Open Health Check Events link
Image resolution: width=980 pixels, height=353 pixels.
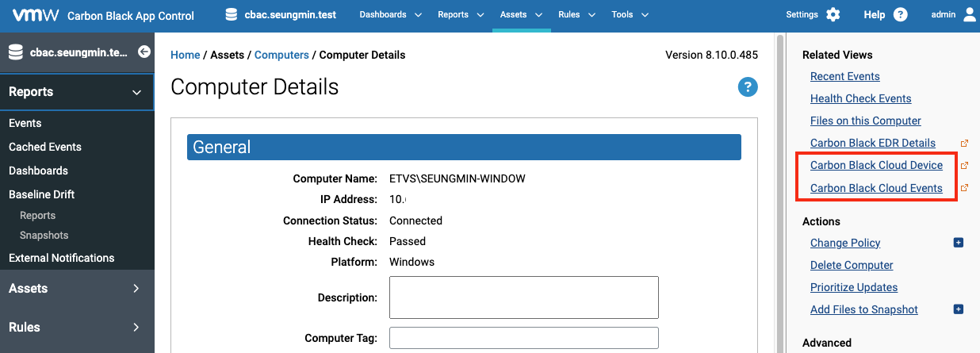(x=861, y=98)
